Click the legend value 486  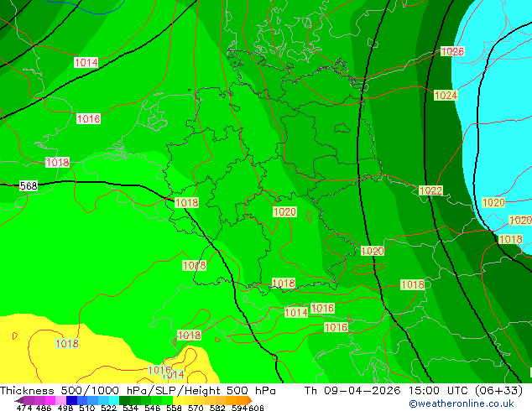44,408
